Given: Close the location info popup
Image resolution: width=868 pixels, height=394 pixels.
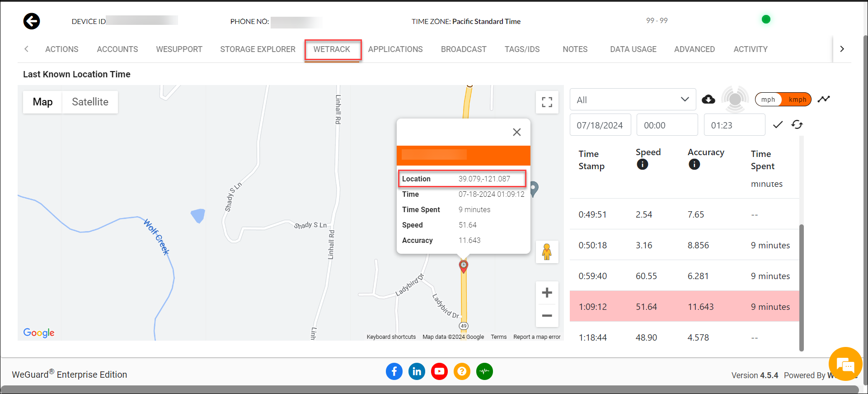Looking at the screenshot, I should coord(517,132).
